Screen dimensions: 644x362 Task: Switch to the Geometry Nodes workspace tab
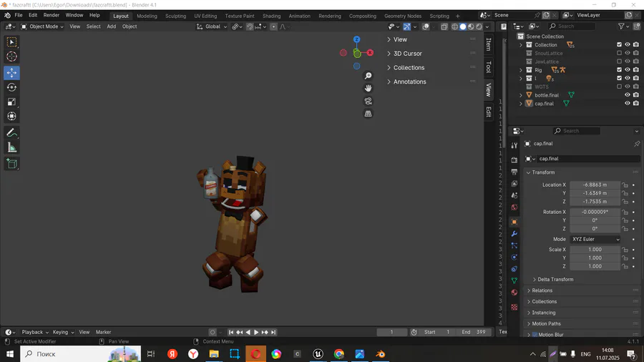click(x=403, y=16)
